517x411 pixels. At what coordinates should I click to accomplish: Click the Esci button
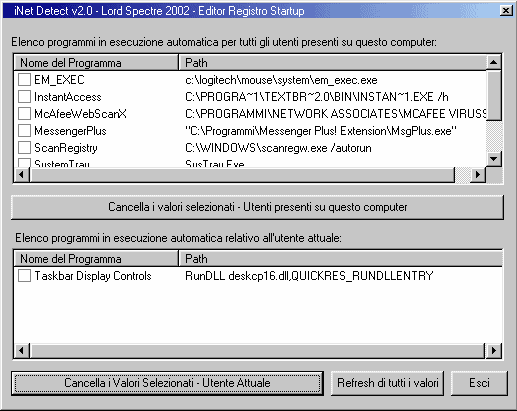click(479, 383)
